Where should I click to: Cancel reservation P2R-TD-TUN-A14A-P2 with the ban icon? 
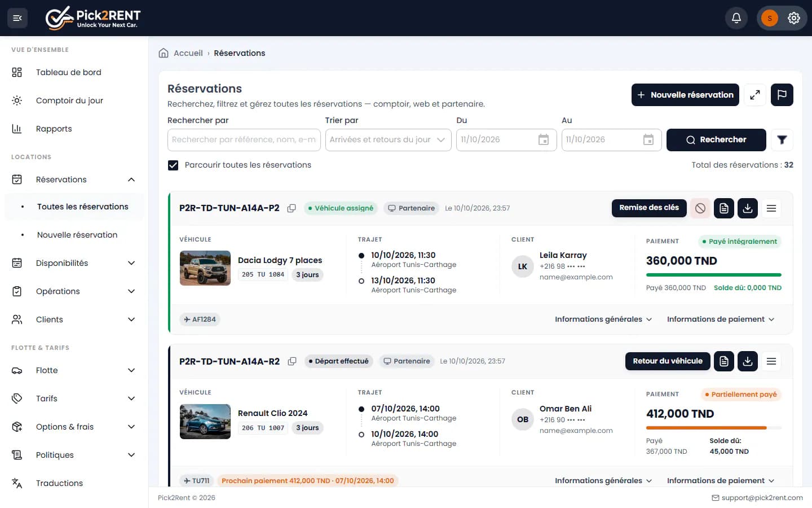tap(700, 208)
